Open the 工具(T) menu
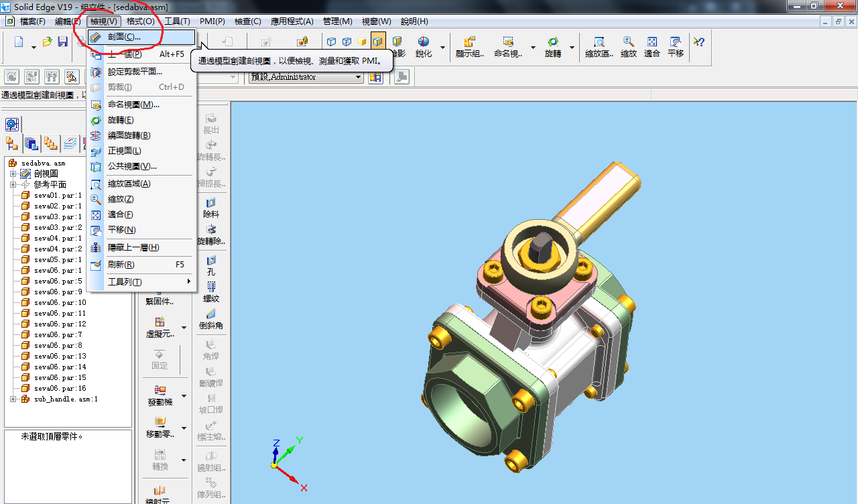Screen dimensions: 858x504 [x=177, y=21]
